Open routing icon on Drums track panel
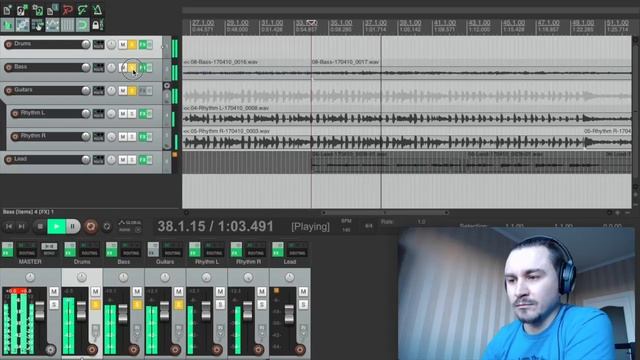Image resolution: width=640 pixels, height=360 pixels. pos(98,44)
